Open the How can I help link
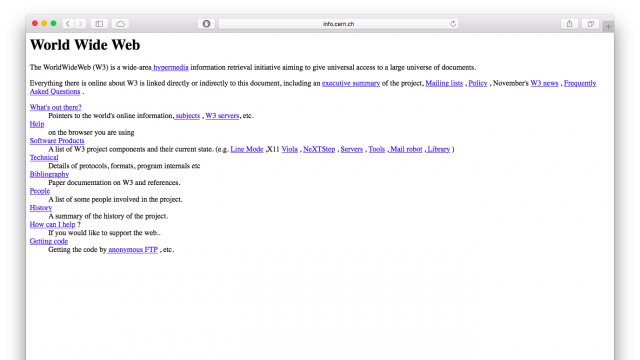This screenshot has height=360, width=640. click(52, 224)
